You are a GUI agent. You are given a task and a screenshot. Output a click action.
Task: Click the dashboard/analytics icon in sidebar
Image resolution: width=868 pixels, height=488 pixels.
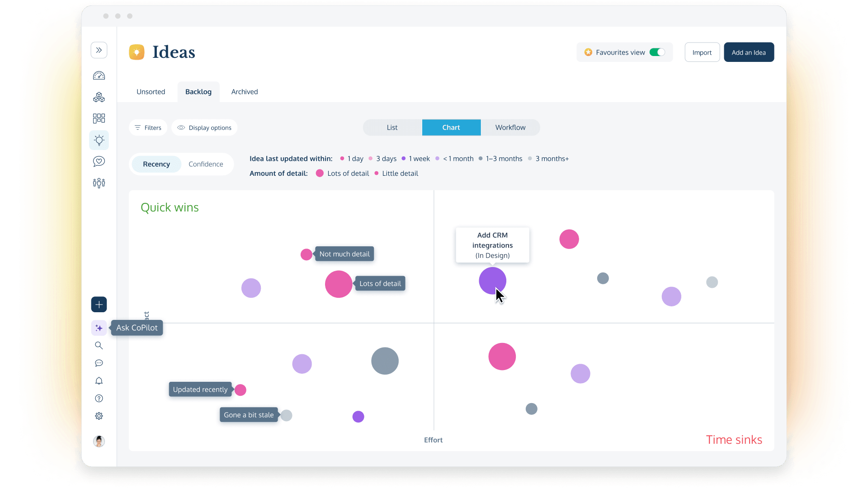[x=99, y=75]
